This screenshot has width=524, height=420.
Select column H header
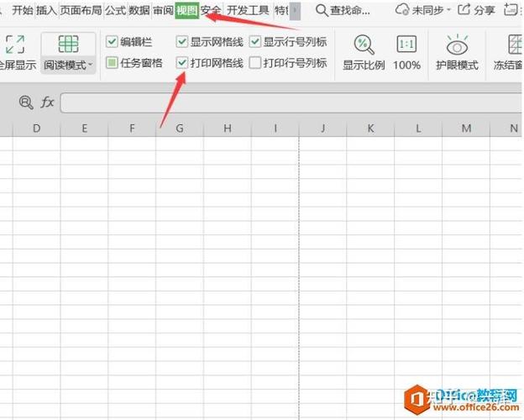(228, 128)
